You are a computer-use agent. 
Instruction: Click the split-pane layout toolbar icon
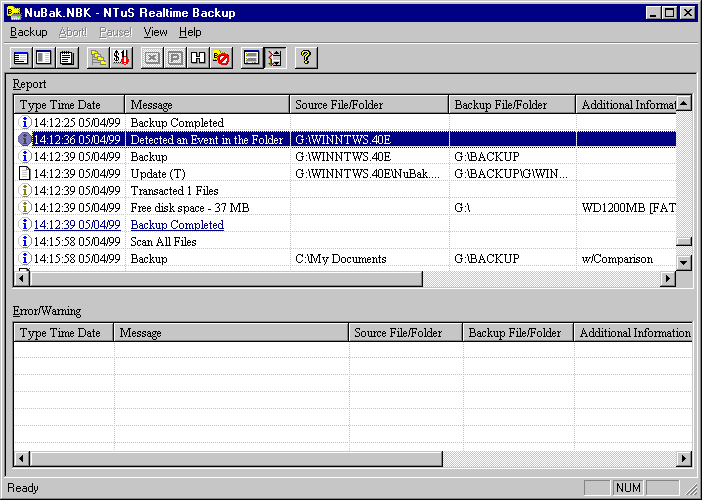(43, 58)
